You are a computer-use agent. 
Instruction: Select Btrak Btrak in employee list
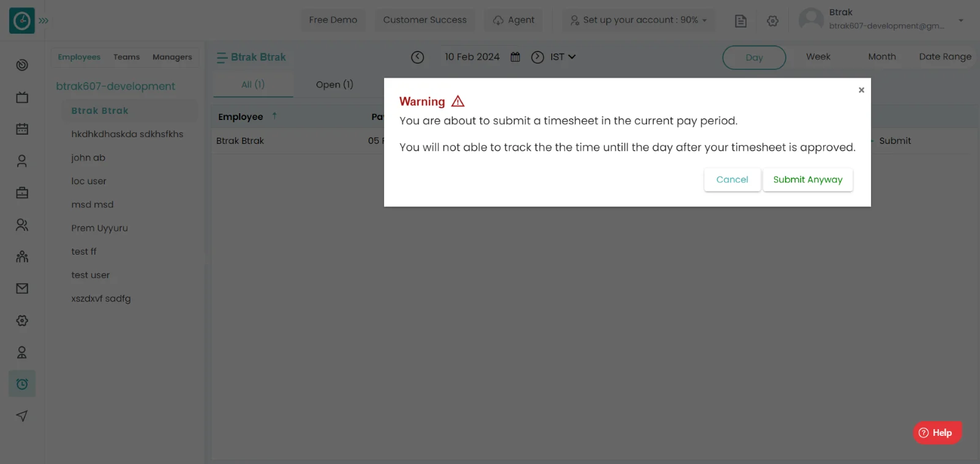100,111
